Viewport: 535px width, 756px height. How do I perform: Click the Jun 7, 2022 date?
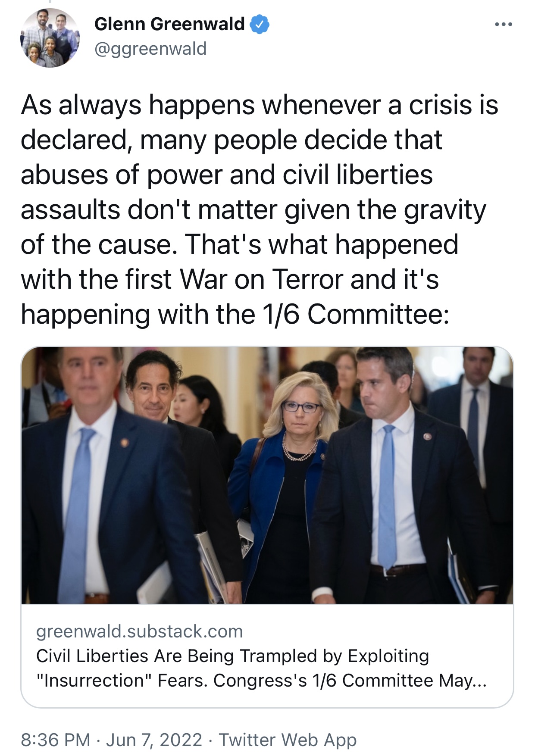coord(154,740)
